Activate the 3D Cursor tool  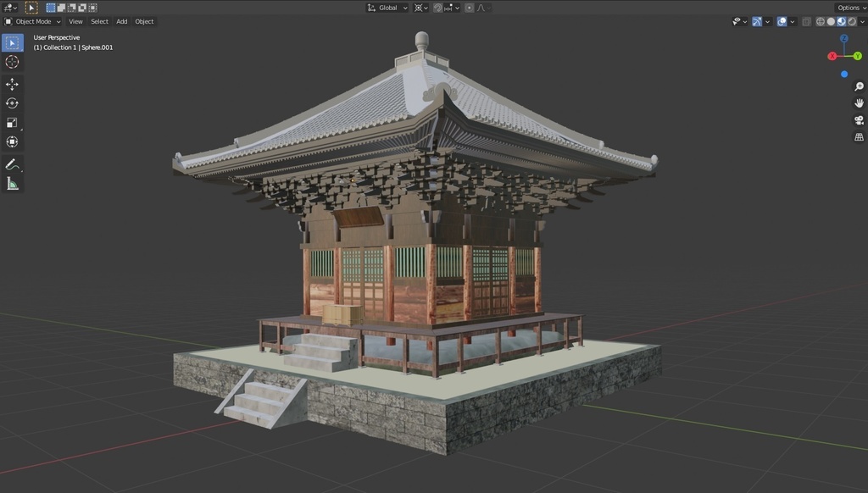point(12,62)
